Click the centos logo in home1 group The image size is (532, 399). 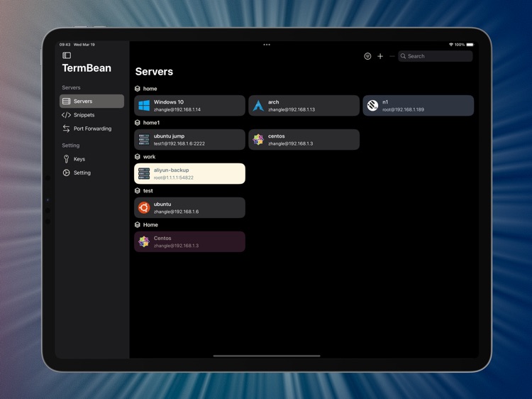coord(258,140)
